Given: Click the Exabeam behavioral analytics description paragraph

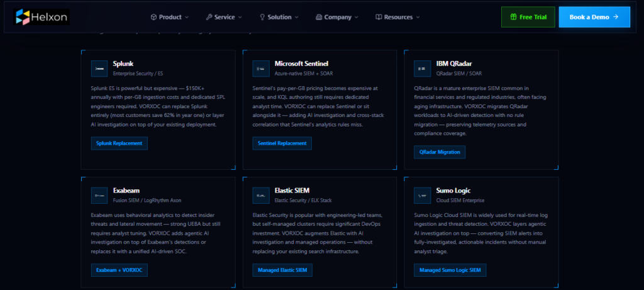Looking at the screenshot, I should 156,233.
